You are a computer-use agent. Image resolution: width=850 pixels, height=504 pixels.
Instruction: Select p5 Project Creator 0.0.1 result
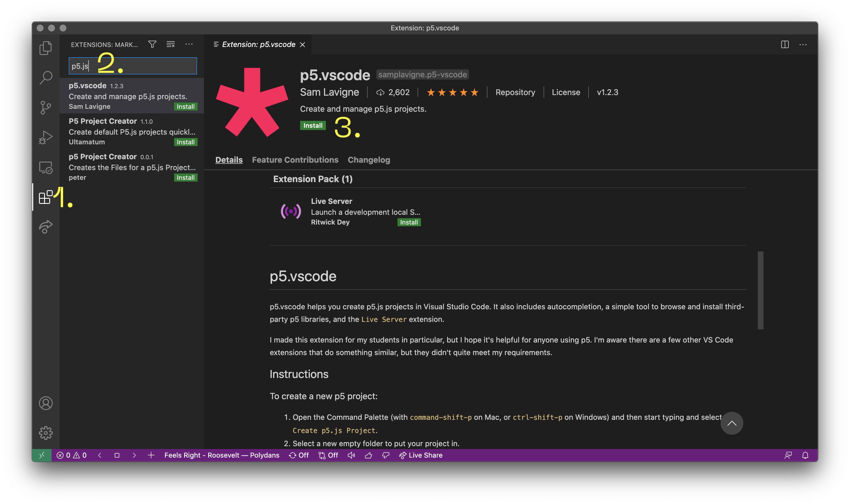pos(132,167)
